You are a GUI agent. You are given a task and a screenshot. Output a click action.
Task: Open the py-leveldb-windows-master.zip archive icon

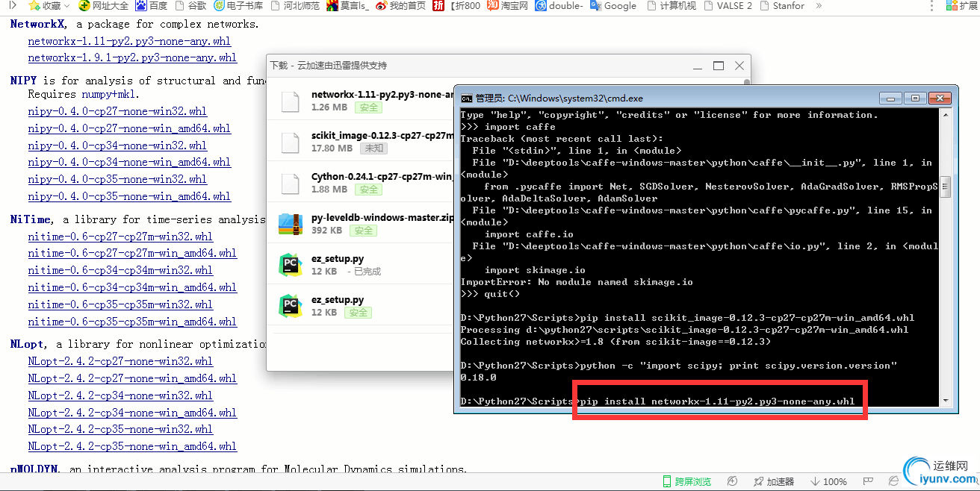click(x=289, y=225)
